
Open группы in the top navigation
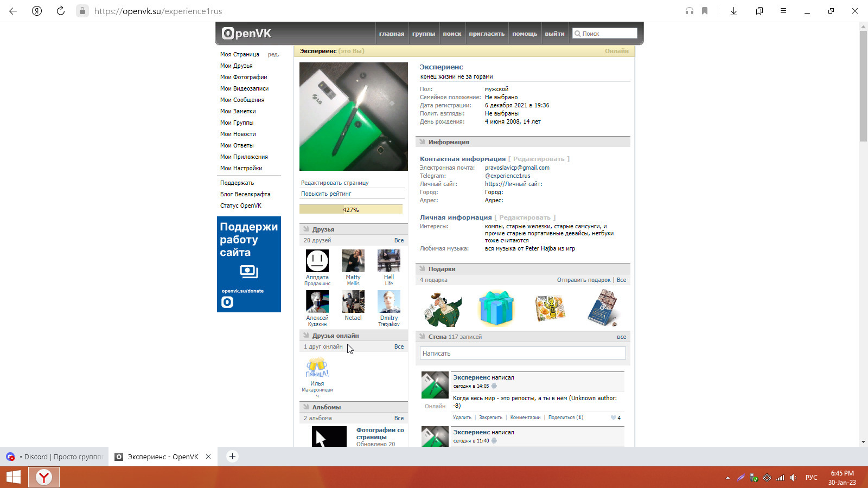coord(424,34)
